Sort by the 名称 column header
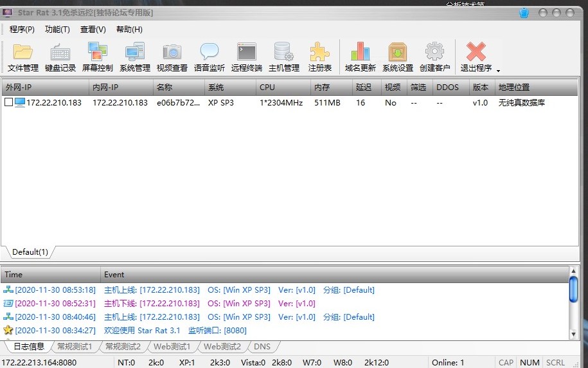The width and height of the screenshot is (588, 368). click(179, 87)
